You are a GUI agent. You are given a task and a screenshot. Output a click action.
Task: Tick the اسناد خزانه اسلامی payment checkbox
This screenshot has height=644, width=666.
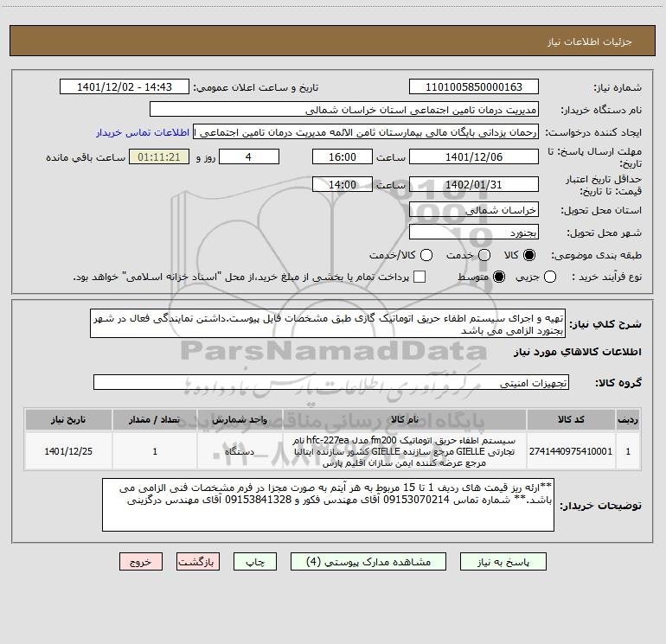(419, 277)
